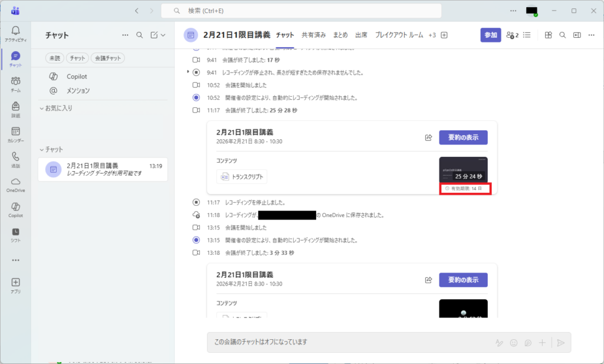Screen dimensions: 604x364
Task: Open the Calls section icon
Action: tap(15, 159)
